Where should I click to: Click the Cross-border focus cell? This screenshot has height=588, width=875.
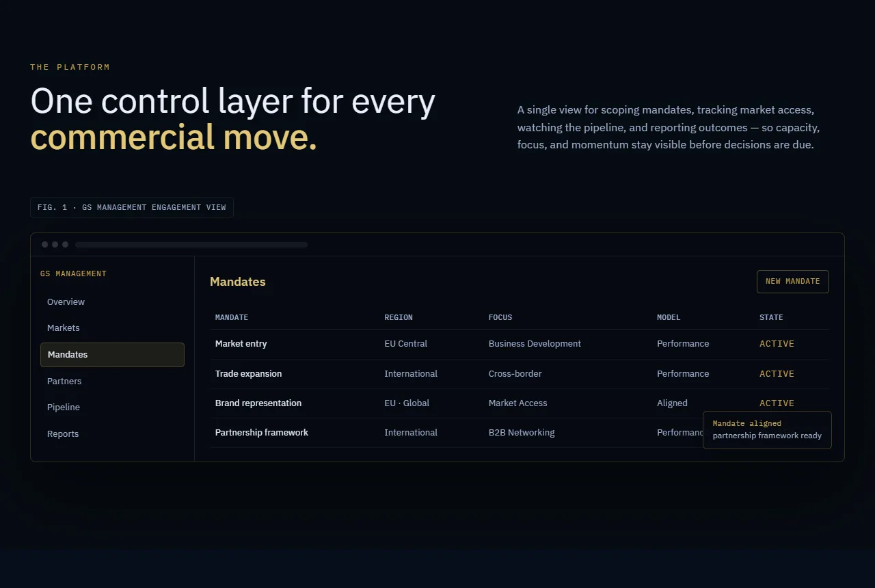coord(515,374)
